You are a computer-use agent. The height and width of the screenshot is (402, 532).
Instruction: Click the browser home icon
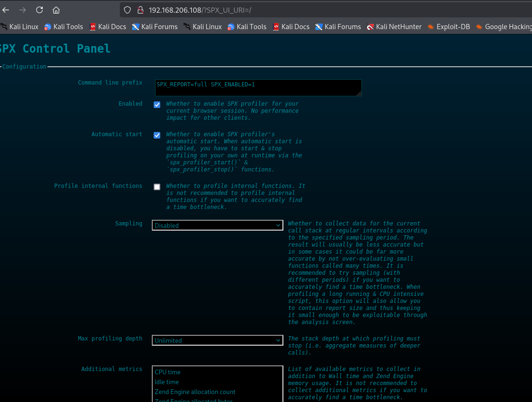tap(56, 10)
